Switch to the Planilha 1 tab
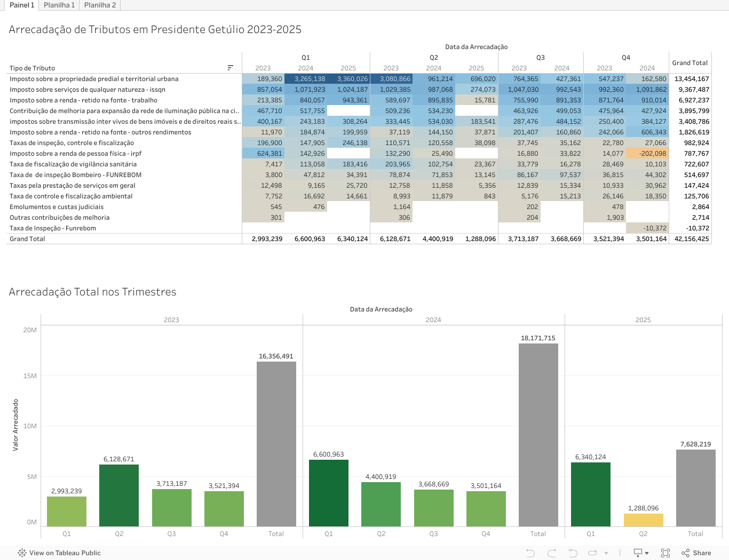Screen dimensions: 729x560 tap(59, 5)
